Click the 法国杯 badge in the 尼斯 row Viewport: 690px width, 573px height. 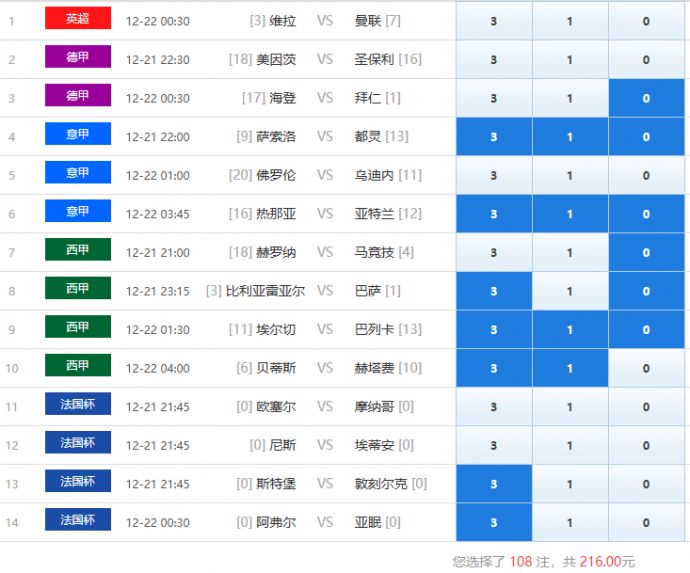coord(77,443)
